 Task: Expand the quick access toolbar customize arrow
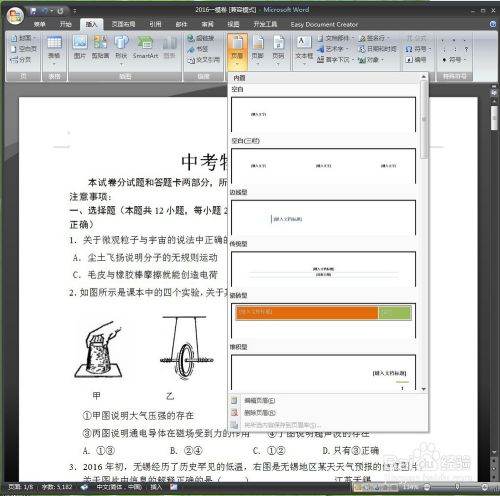75,11
